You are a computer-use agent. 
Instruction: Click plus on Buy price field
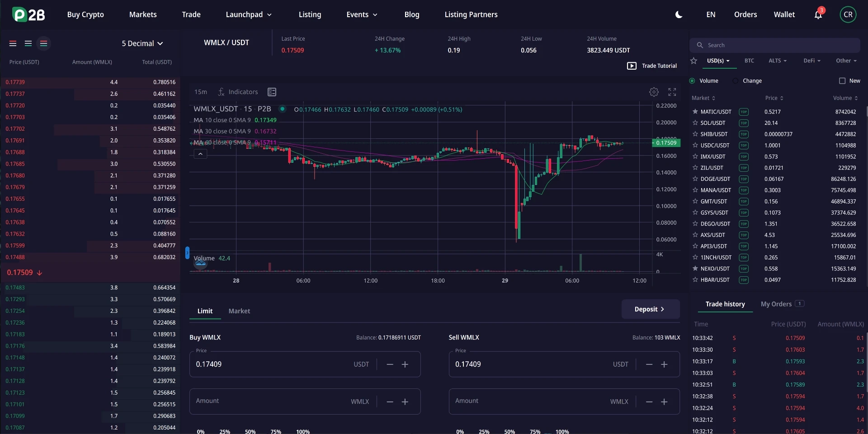point(405,364)
